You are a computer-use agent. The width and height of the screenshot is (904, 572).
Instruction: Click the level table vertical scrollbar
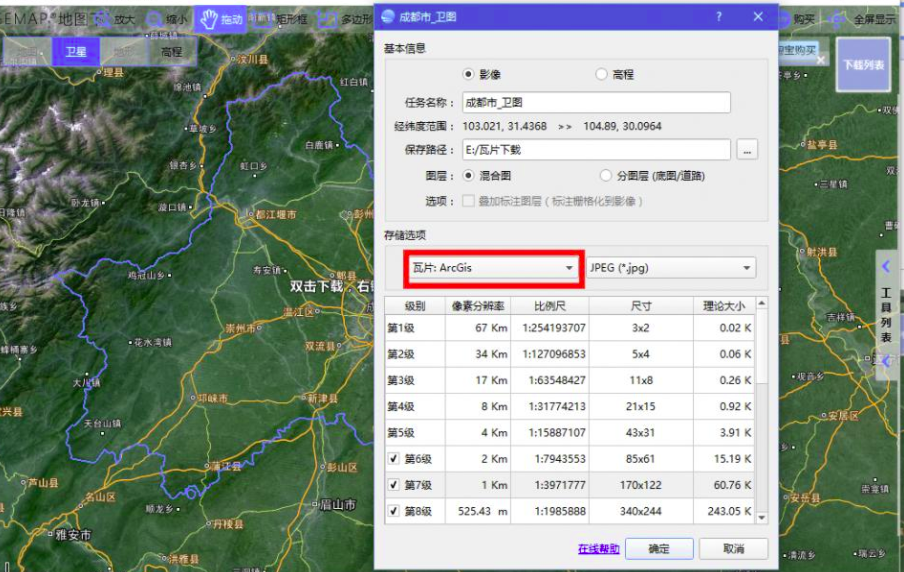(762, 410)
